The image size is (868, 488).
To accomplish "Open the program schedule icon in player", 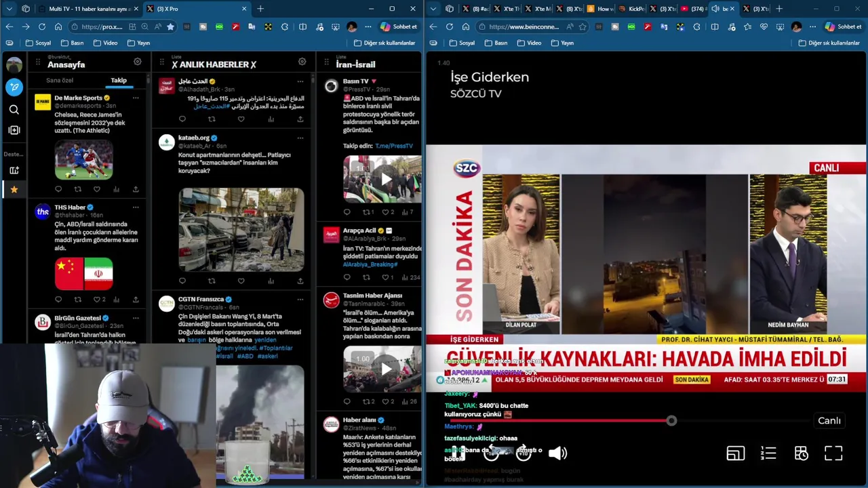I will click(801, 453).
